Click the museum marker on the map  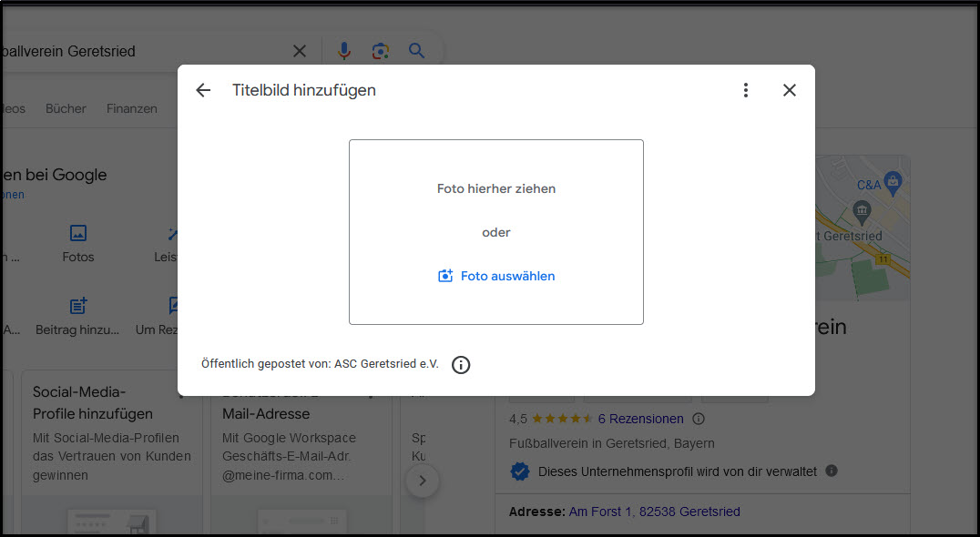[862, 211]
